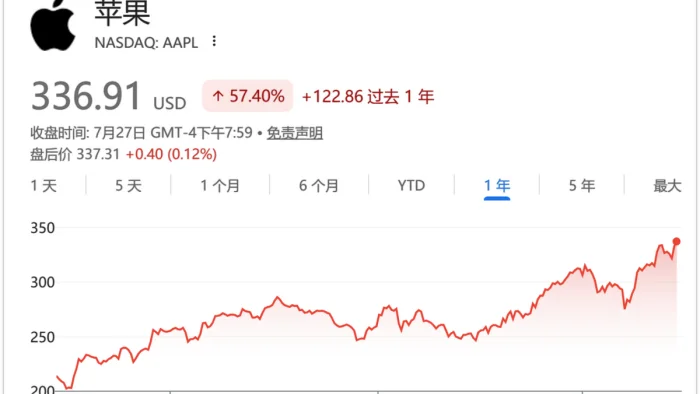The width and height of the screenshot is (700, 394).
Task: Choose the YTD time range
Action: point(411,186)
